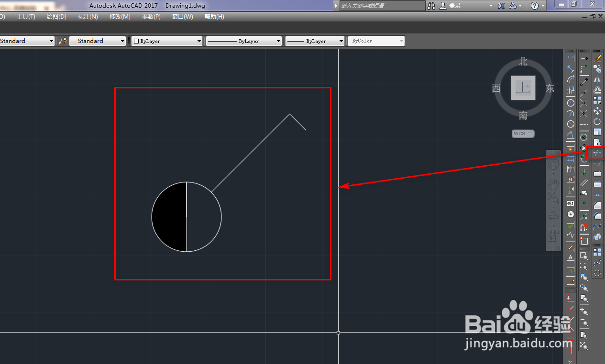Image resolution: width=605 pixels, height=364 pixels.
Task: Choose the Snap to Intersection icon
Action: 584,103
